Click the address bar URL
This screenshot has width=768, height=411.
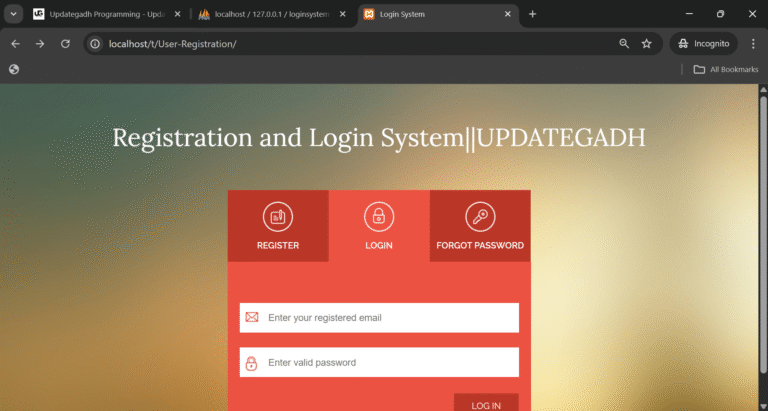[x=300, y=44]
